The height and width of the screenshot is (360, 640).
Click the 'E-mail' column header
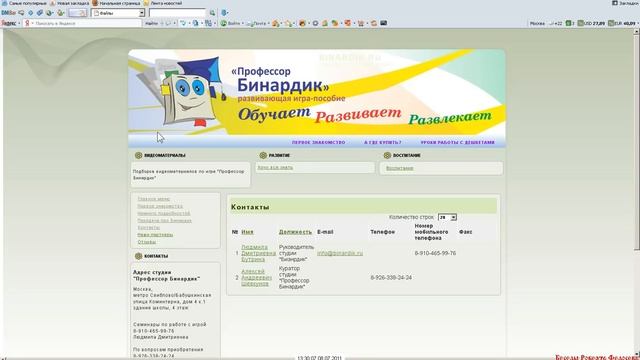coord(325,232)
